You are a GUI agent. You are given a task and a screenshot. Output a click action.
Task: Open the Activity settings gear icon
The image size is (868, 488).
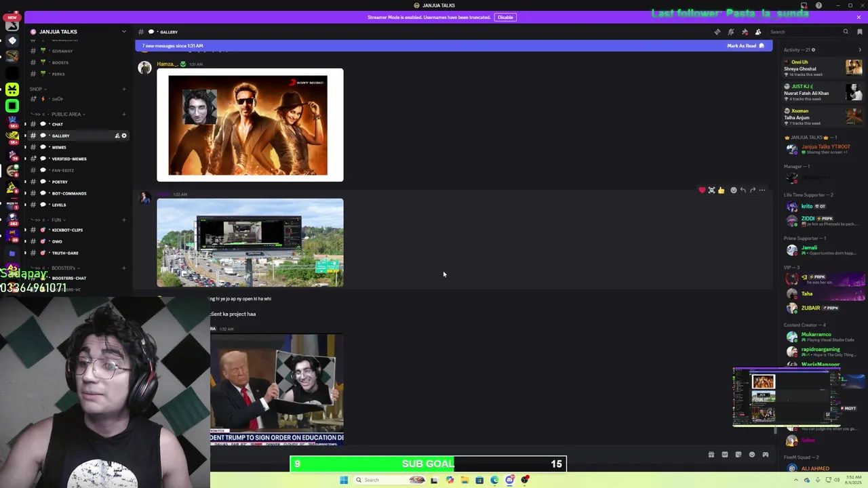click(813, 49)
